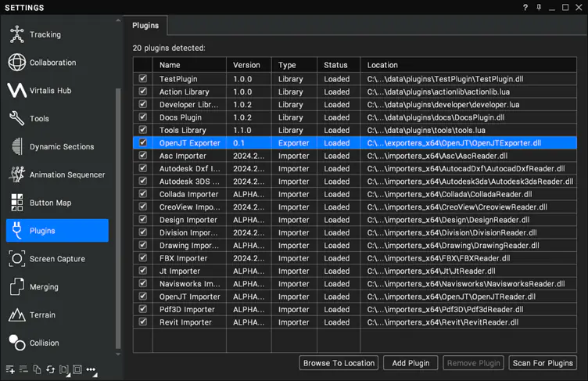Click the sidebar vertical scrollbar
Viewport: 588px width, 381px height.
[x=118, y=217]
